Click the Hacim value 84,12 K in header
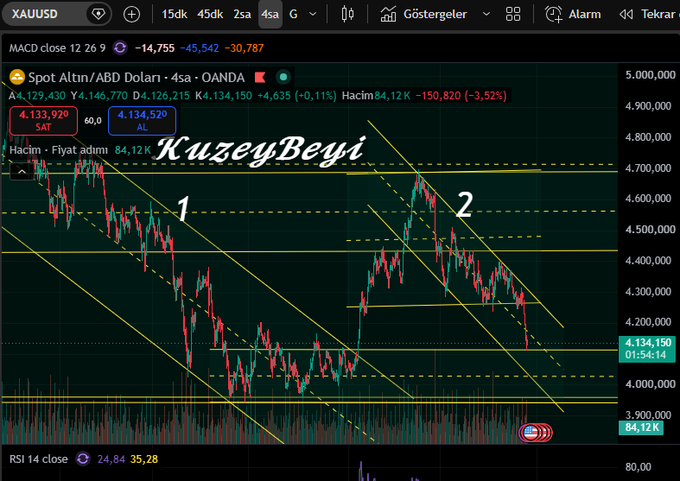This screenshot has width=680, height=481. click(x=392, y=95)
